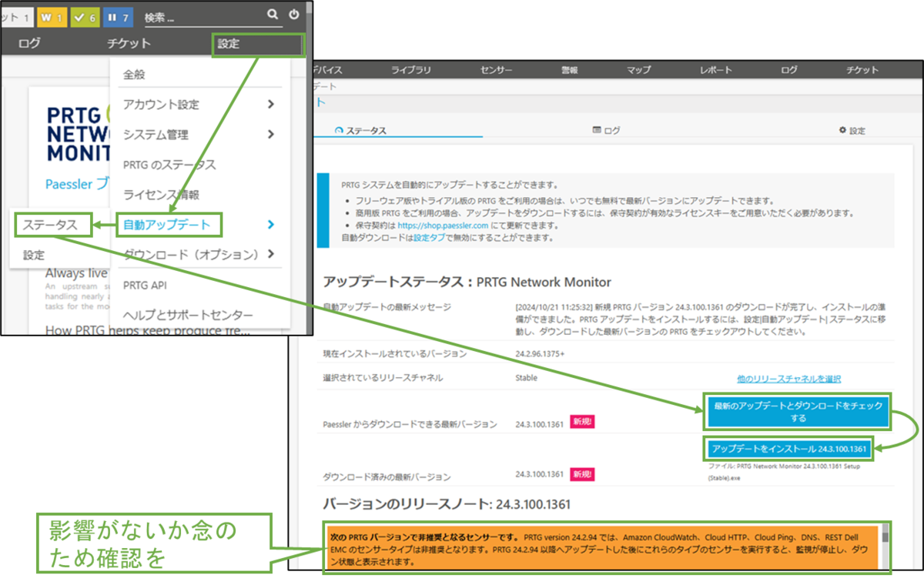The height and width of the screenshot is (585, 924).
Task: Open the How PRTG helps keep produce article
Action: [x=148, y=330]
